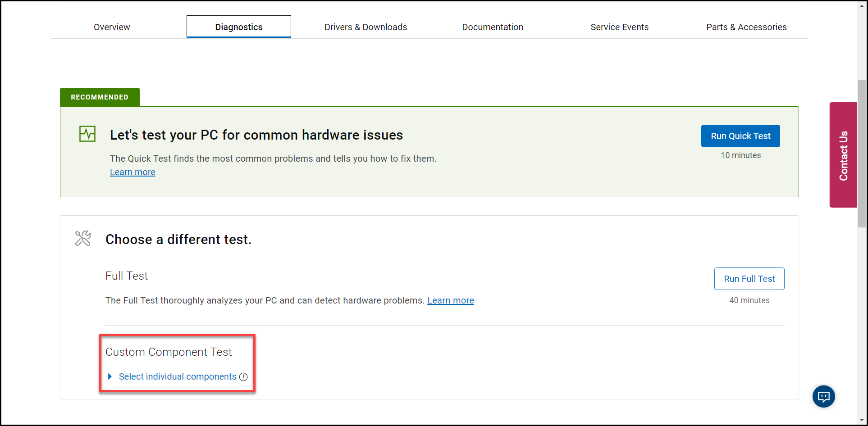
Task: Click Run Quick Test
Action: [x=740, y=136]
